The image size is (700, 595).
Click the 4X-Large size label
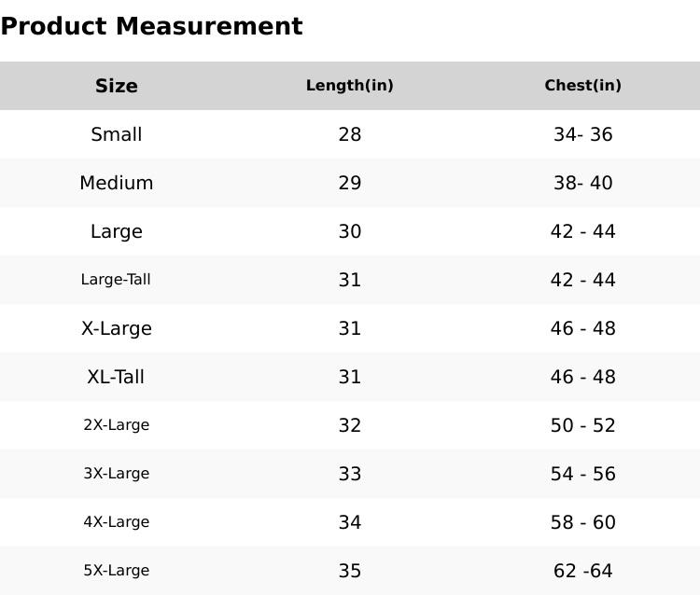(117, 522)
